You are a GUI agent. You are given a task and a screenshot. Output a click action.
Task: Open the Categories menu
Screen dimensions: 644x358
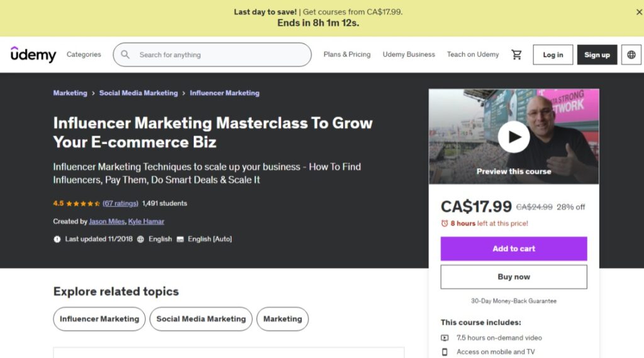[x=84, y=54]
